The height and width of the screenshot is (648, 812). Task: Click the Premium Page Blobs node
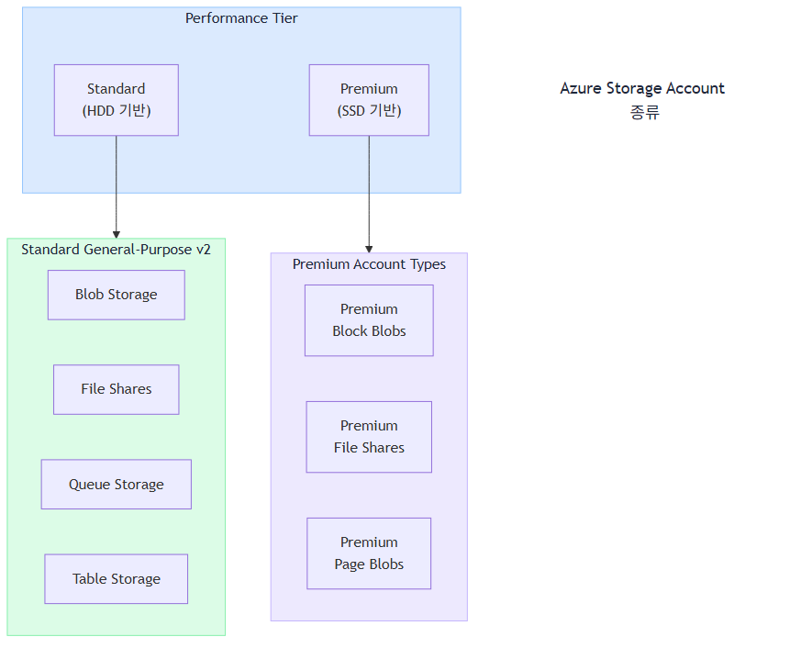[369, 553]
